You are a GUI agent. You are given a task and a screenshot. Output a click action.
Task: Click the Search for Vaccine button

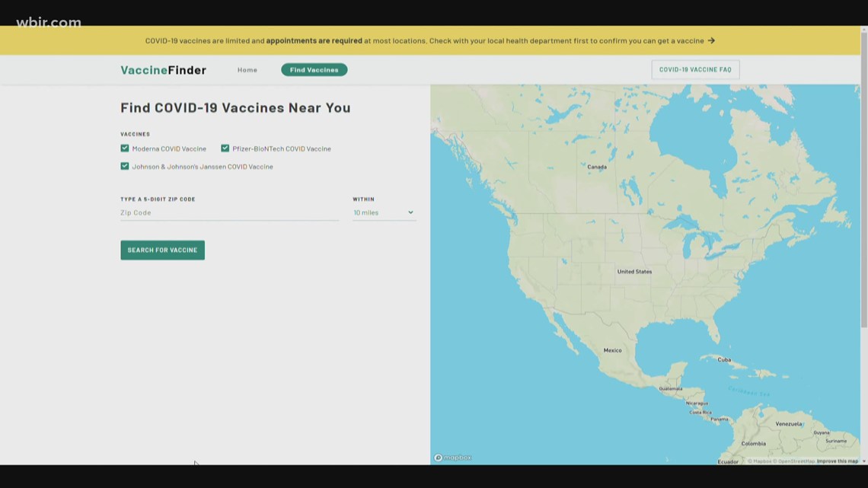point(163,250)
